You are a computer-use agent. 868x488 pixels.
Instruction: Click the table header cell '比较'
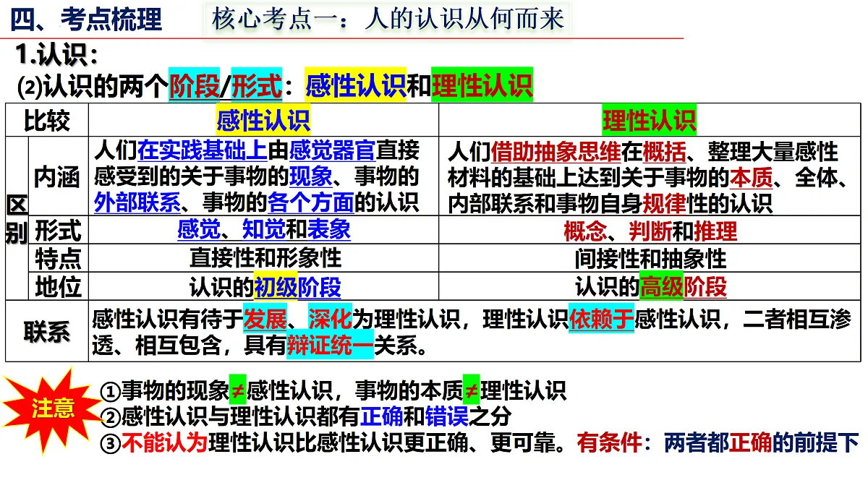[x=47, y=120]
